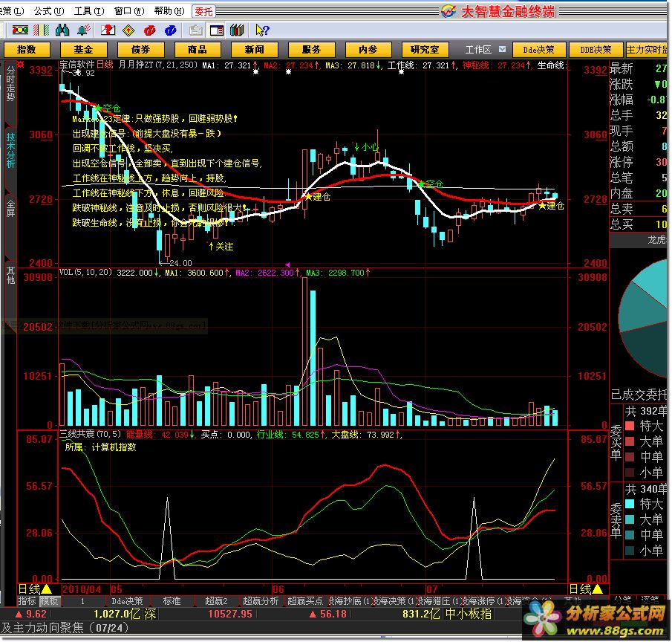Activate the context help cursor icon
This screenshot has height=642, width=672.
coord(262,30)
